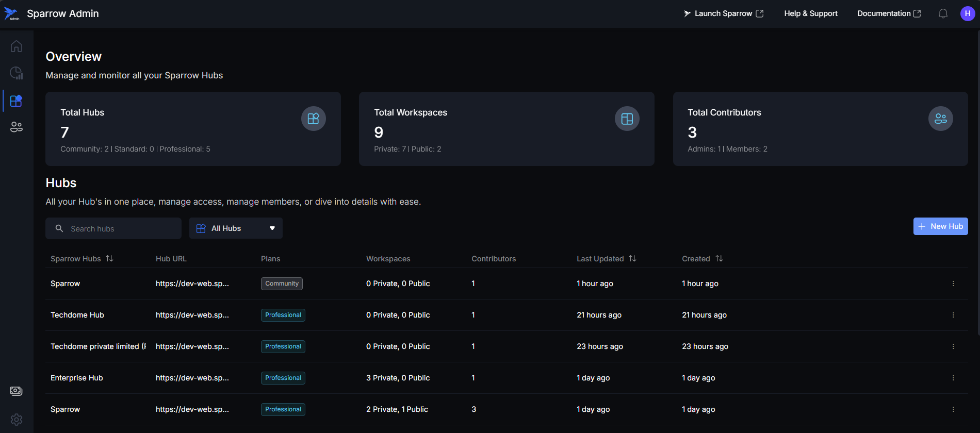Open the user avatar H profile
Screen dimensions: 980x433
[967, 14]
